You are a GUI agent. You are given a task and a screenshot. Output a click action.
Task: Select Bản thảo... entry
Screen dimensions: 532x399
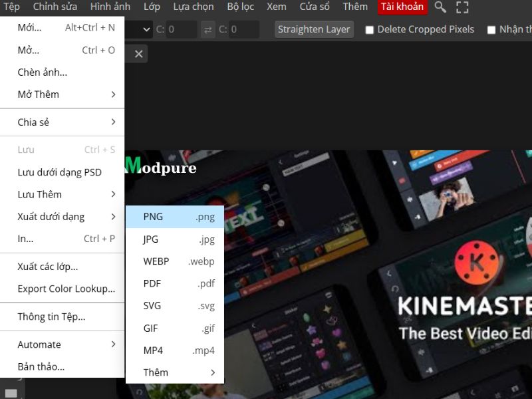click(x=62, y=367)
